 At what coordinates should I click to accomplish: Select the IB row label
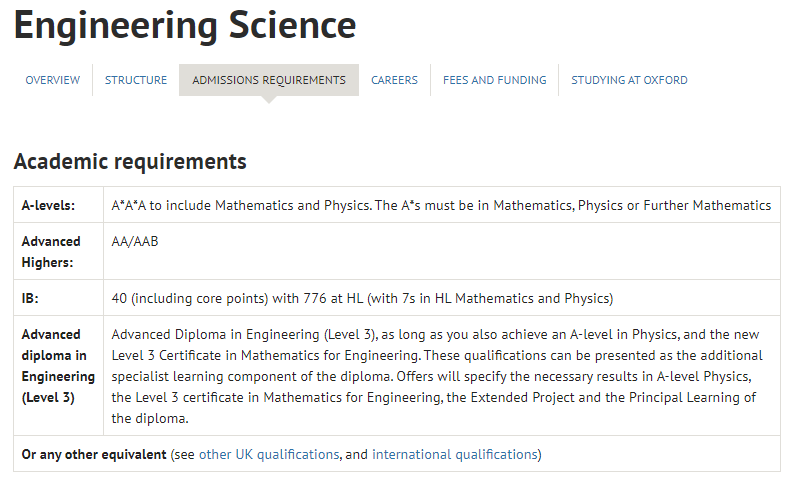(30, 298)
